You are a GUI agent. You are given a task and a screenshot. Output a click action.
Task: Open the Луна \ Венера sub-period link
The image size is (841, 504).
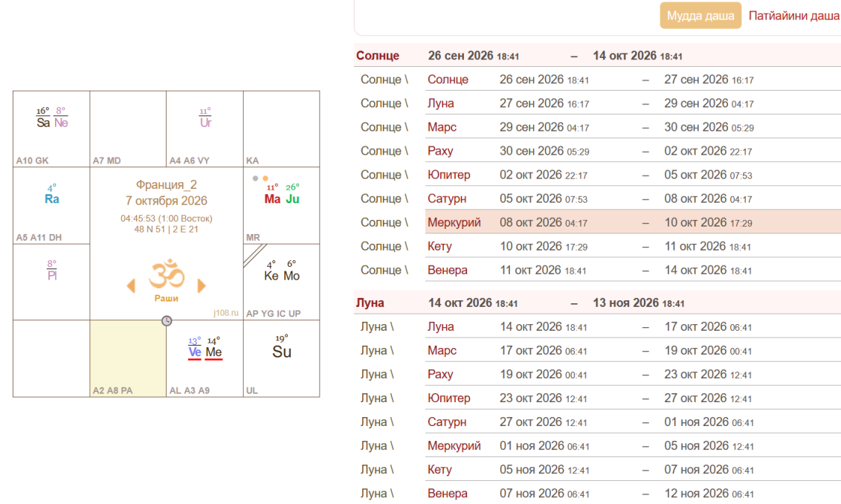pos(448,494)
